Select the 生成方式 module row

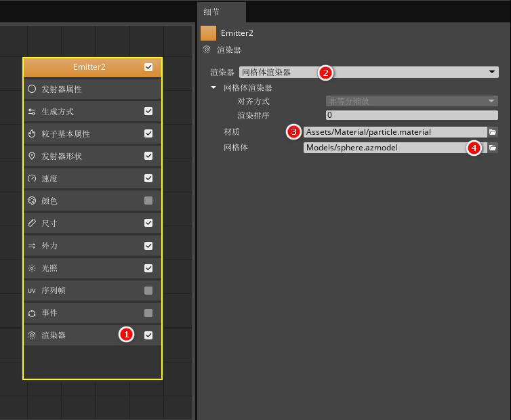pos(93,111)
